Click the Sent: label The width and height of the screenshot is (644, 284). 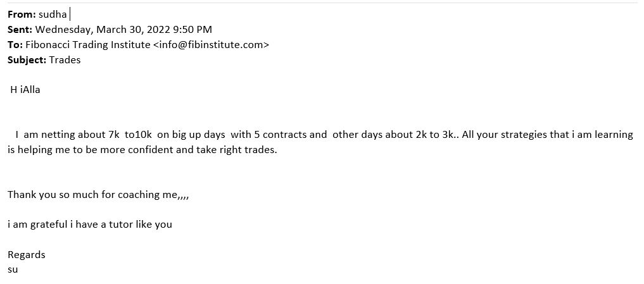[x=20, y=30]
